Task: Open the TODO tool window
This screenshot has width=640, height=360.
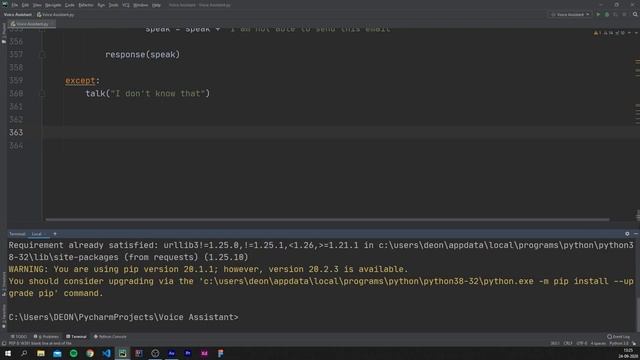Action: point(19,337)
